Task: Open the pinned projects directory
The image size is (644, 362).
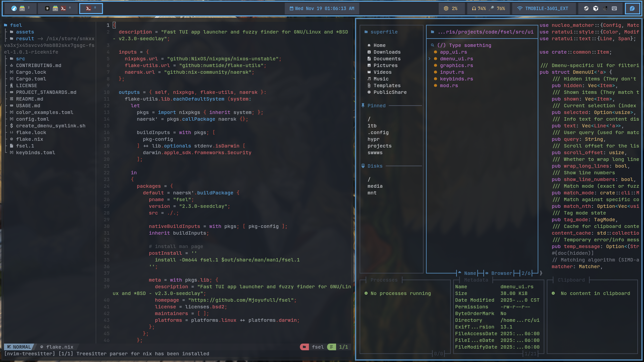Action: point(379,146)
